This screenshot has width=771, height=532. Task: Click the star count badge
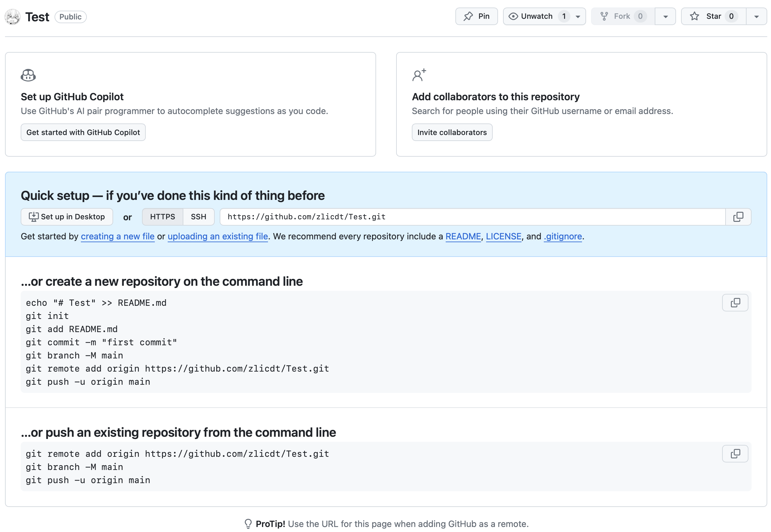tap(731, 16)
